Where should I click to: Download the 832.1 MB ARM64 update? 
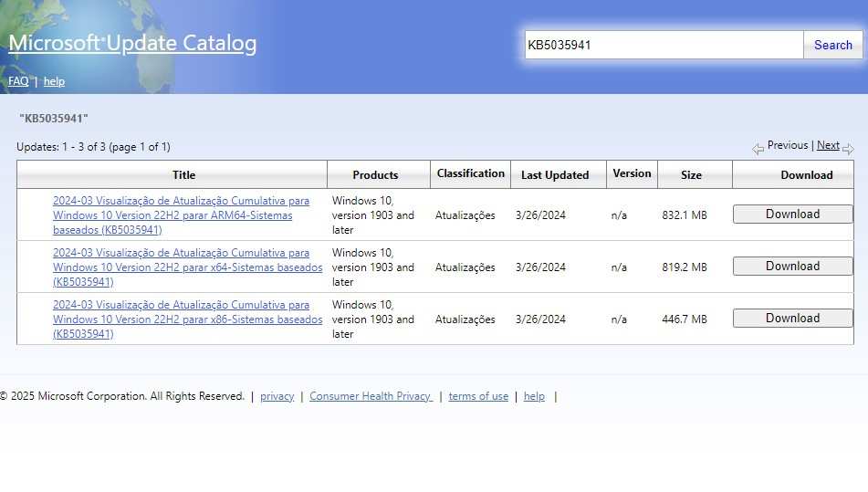click(792, 215)
